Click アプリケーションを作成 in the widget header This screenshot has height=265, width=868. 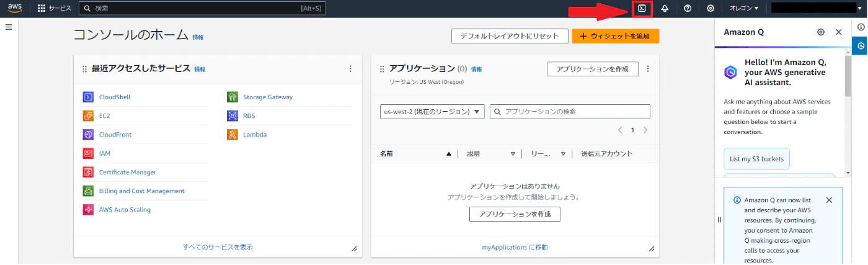(593, 69)
